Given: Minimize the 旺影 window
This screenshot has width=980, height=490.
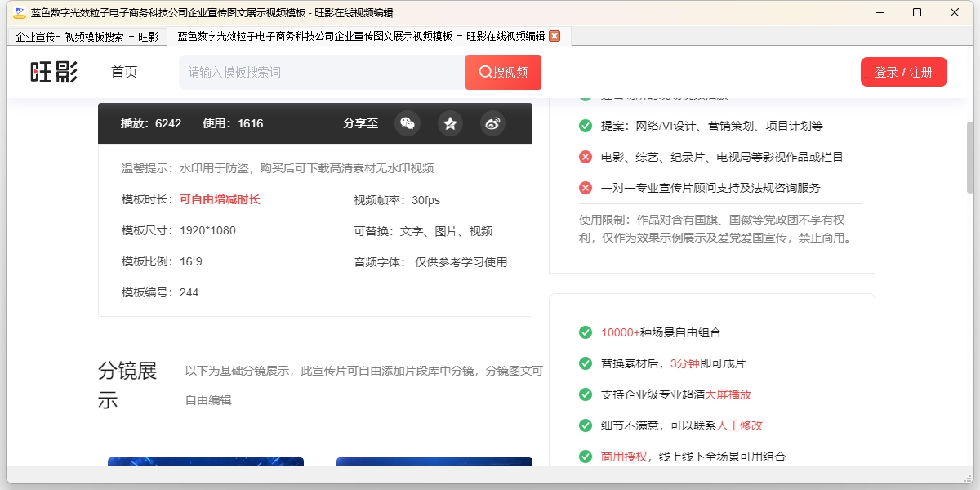Looking at the screenshot, I should click(880, 12).
